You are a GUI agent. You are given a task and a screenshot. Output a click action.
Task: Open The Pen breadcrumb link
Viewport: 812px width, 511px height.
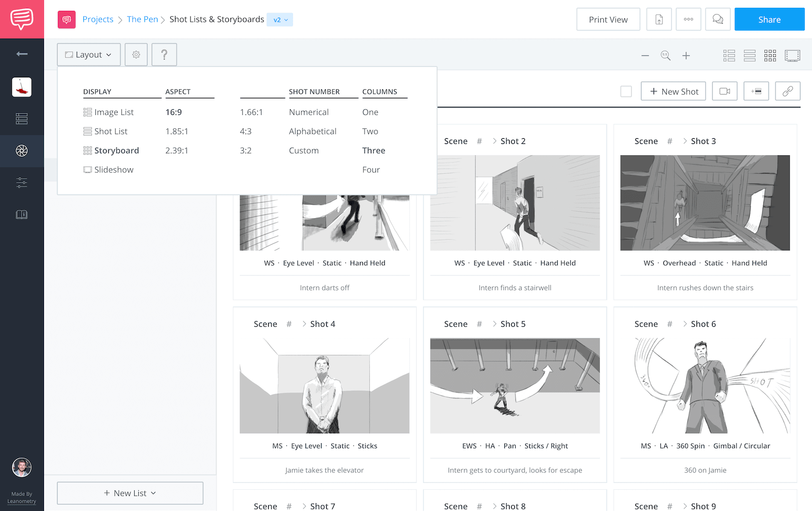coord(142,19)
